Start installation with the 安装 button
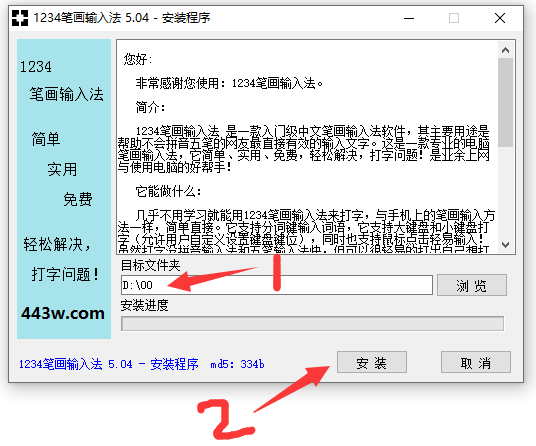The image size is (536, 446). point(372,362)
